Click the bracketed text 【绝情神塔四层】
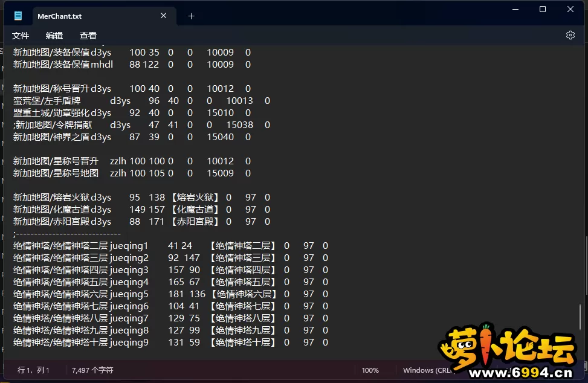588x383 pixels. pos(243,270)
